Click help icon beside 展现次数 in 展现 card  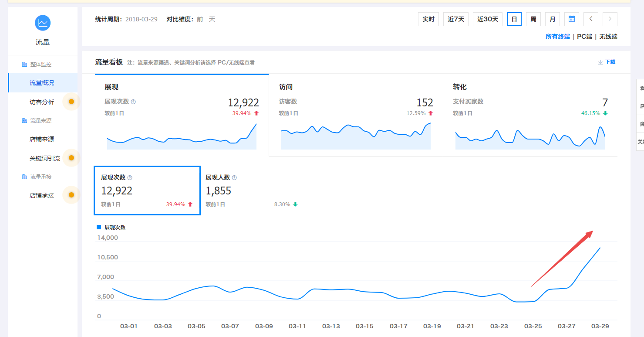click(x=133, y=102)
